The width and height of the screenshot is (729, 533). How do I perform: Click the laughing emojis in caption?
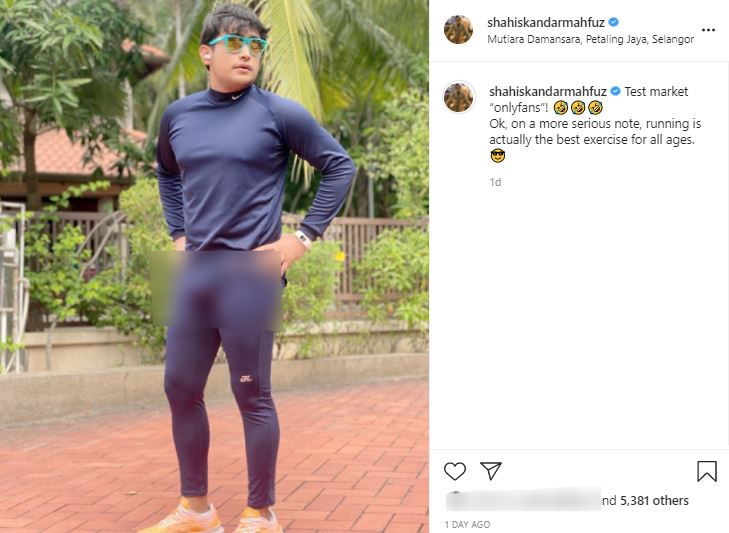578,107
